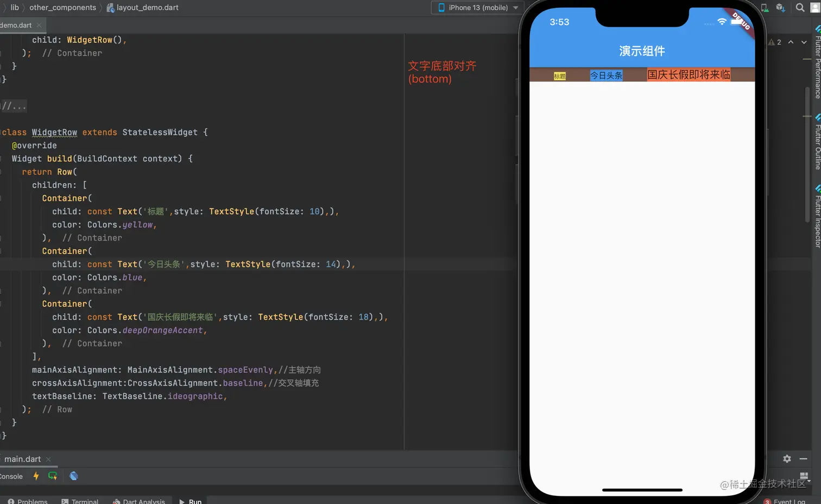Close the main.dart run tab
This screenshot has width=821, height=504.
(x=48, y=459)
